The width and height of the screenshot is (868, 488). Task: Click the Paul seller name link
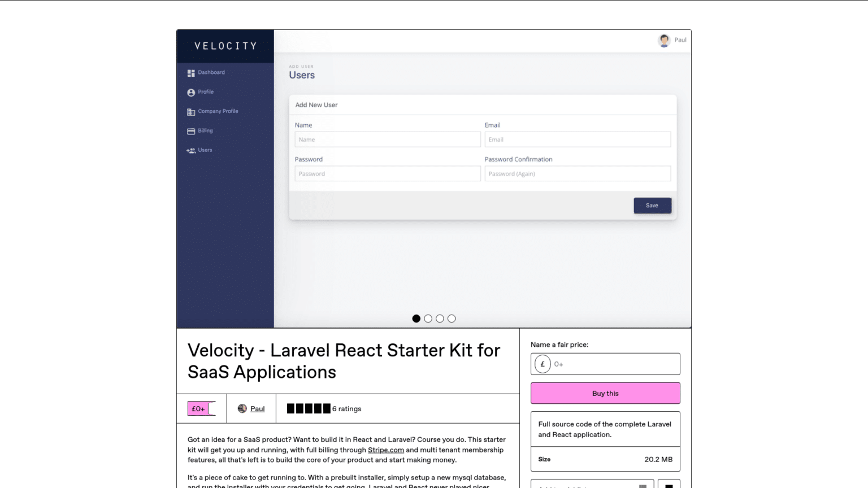point(257,408)
